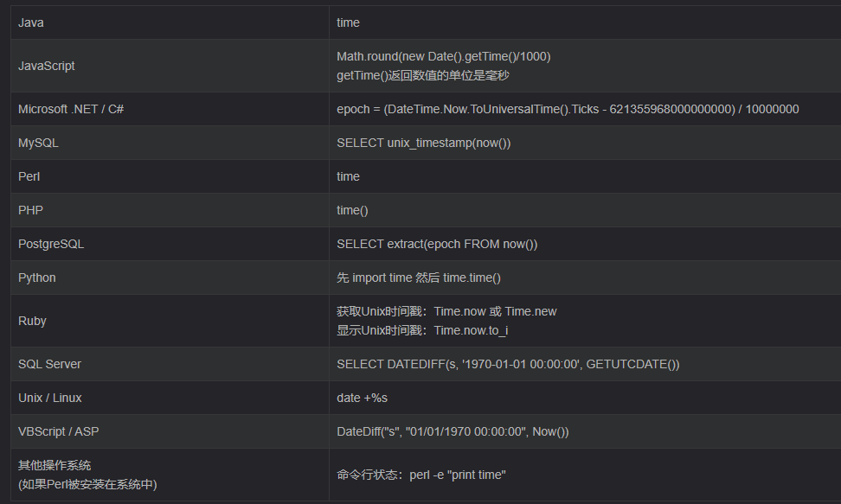Click the Ruby row label
This screenshot has height=504, width=841.
pyautogui.click(x=32, y=321)
